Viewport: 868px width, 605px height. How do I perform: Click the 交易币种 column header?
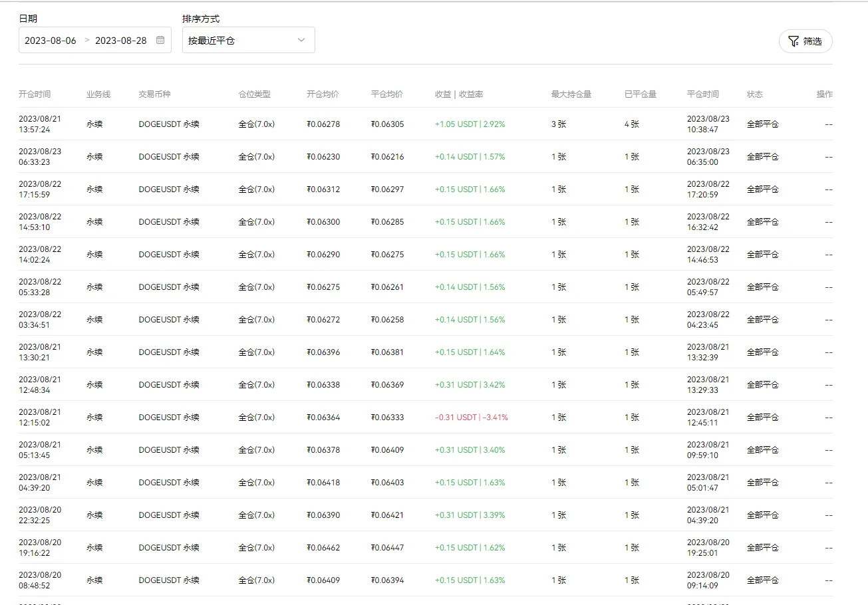tap(154, 94)
